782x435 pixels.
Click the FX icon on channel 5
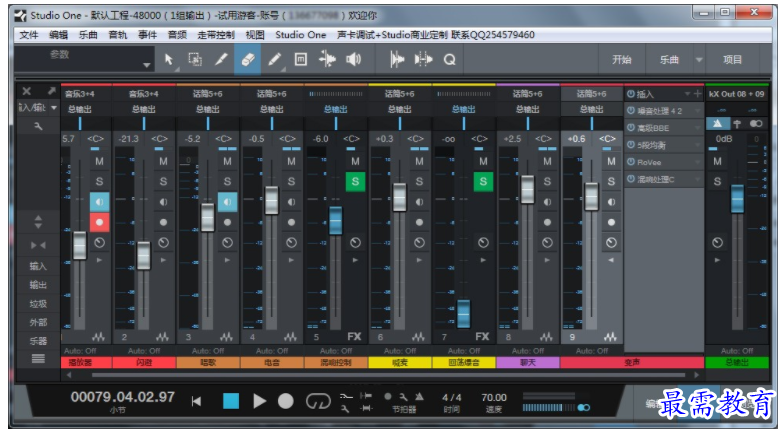(354, 337)
